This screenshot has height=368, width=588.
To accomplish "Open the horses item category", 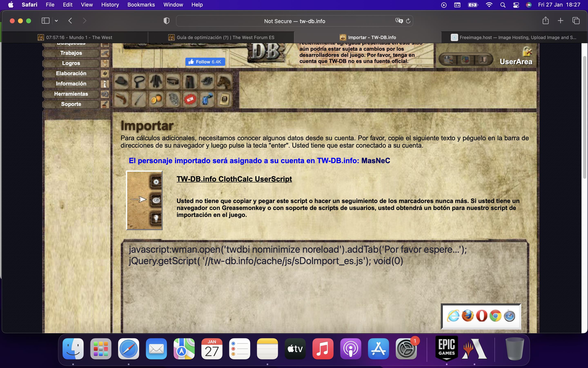I will (224, 81).
